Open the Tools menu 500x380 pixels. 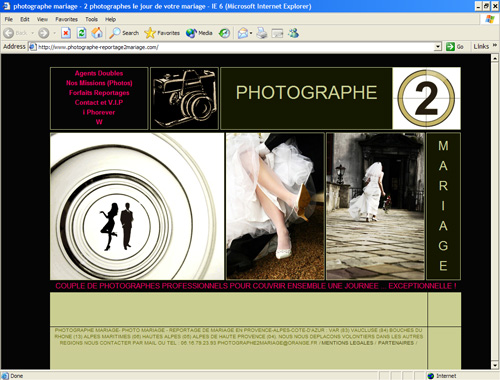click(x=91, y=19)
